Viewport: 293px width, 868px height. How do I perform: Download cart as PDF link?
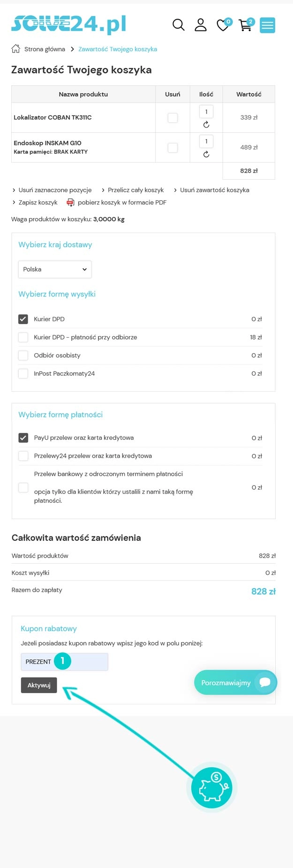click(121, 203)
